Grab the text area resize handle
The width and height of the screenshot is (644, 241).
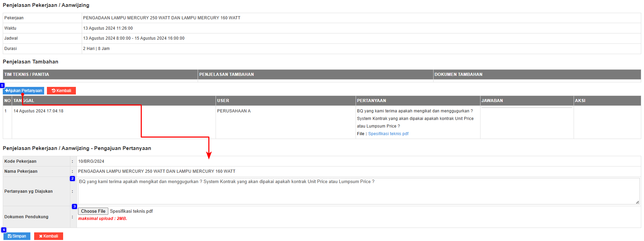(x=637, y=202)
